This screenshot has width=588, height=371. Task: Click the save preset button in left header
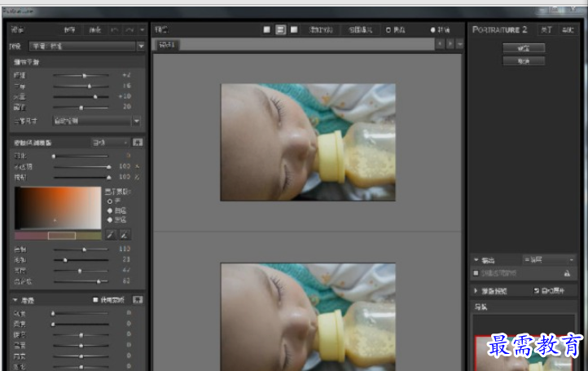pos(69,29)
